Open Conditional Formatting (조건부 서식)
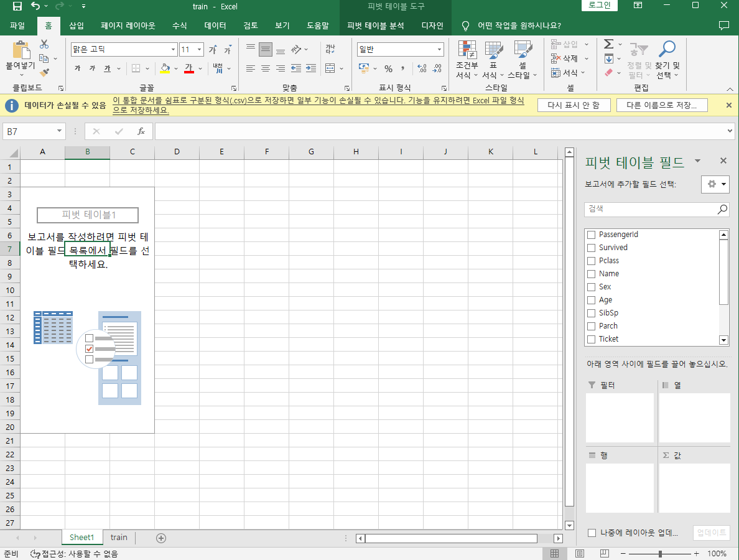Viewport: 739px width, 560px height. 467,60
